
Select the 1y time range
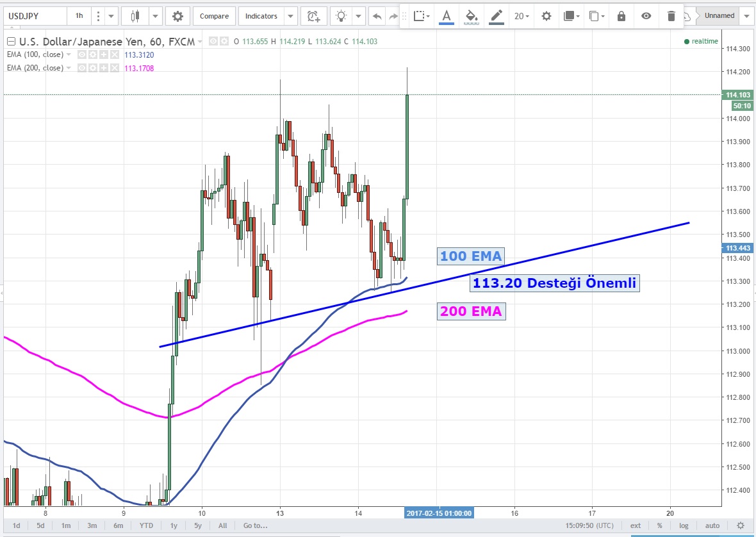tap(174, 525)
